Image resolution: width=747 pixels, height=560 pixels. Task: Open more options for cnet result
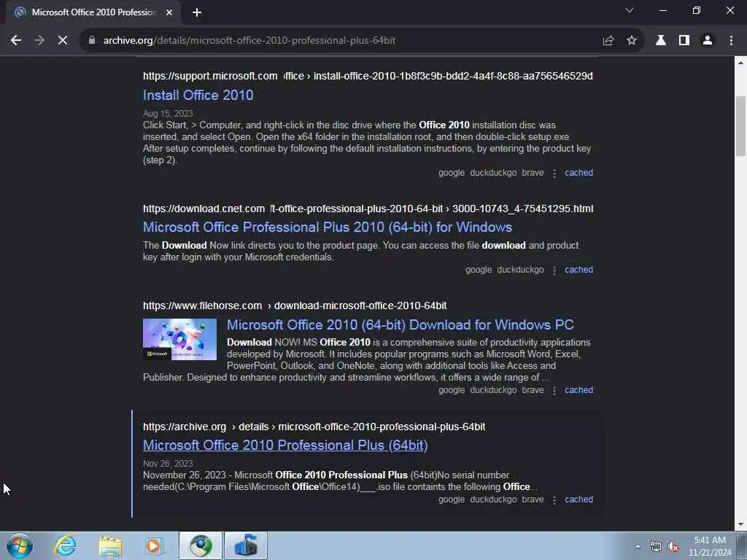click(554, 271)
